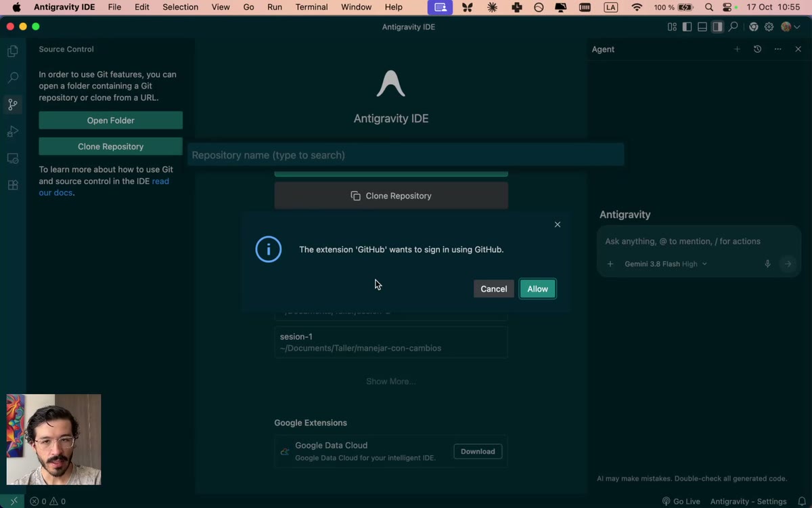Click the remote connection icon in status bar

[14, 501]
